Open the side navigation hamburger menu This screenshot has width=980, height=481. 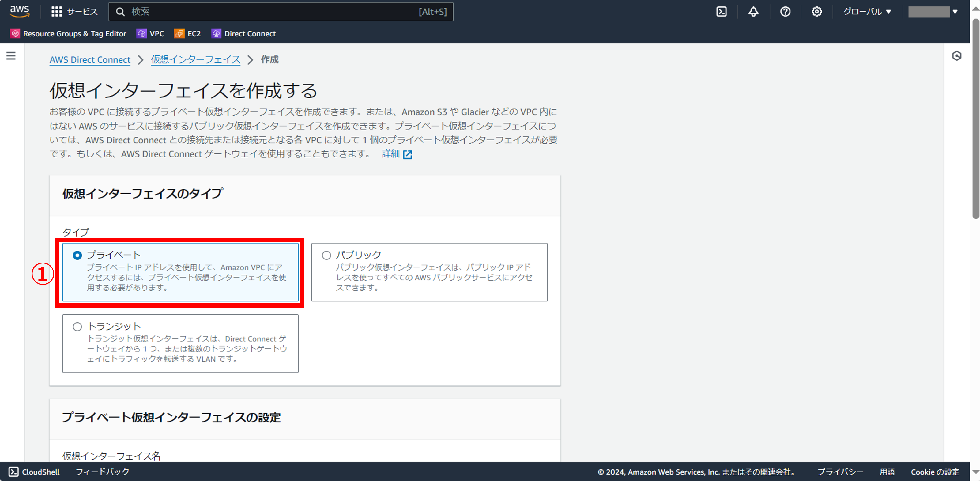click(x=11, y=56)
